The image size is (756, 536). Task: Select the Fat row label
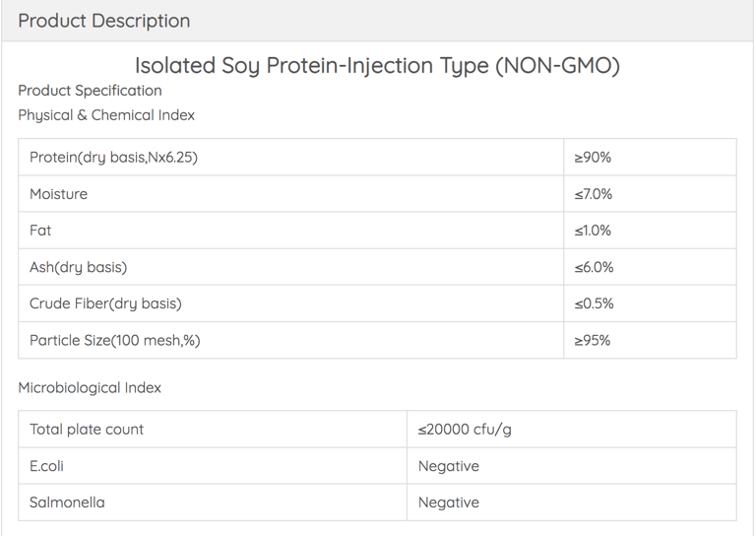[x=40, y=231]
